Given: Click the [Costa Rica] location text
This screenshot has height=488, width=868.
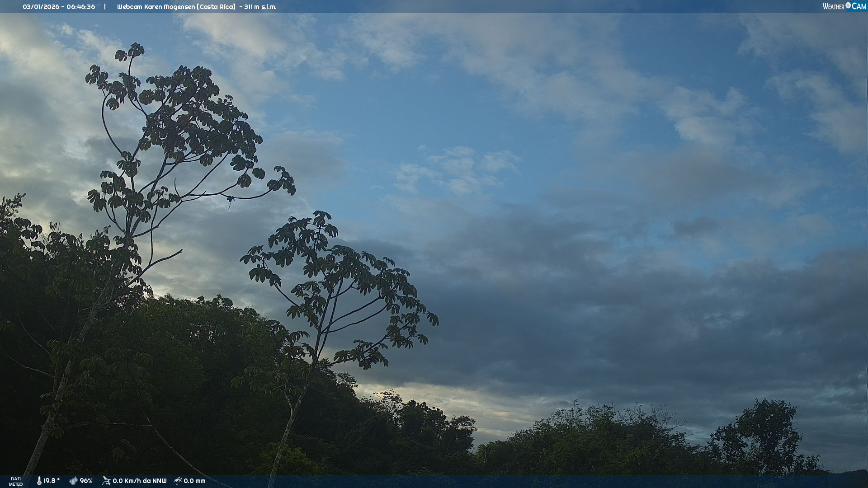Looking at the screenshot, I should [216, 7].
